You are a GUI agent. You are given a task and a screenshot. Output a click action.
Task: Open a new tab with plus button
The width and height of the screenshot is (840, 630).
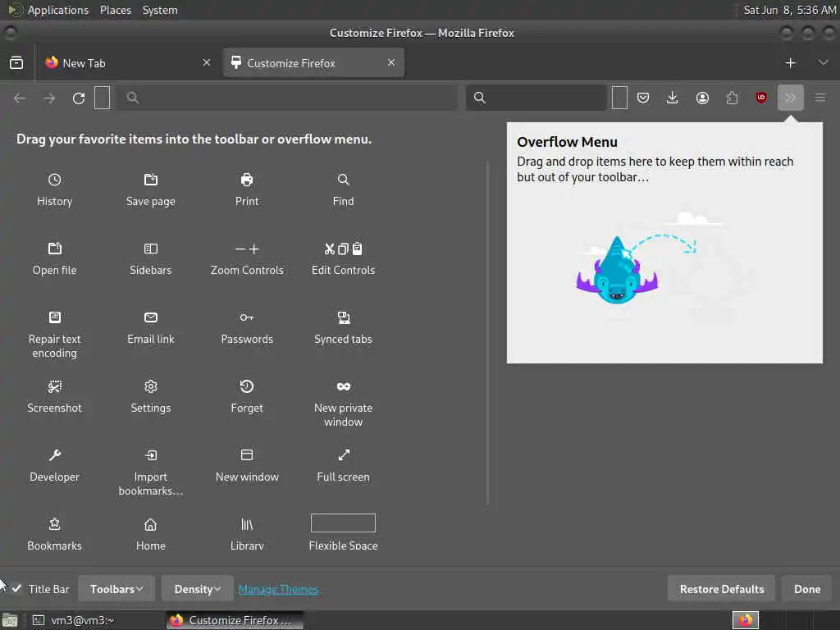(x=790, y=63)
